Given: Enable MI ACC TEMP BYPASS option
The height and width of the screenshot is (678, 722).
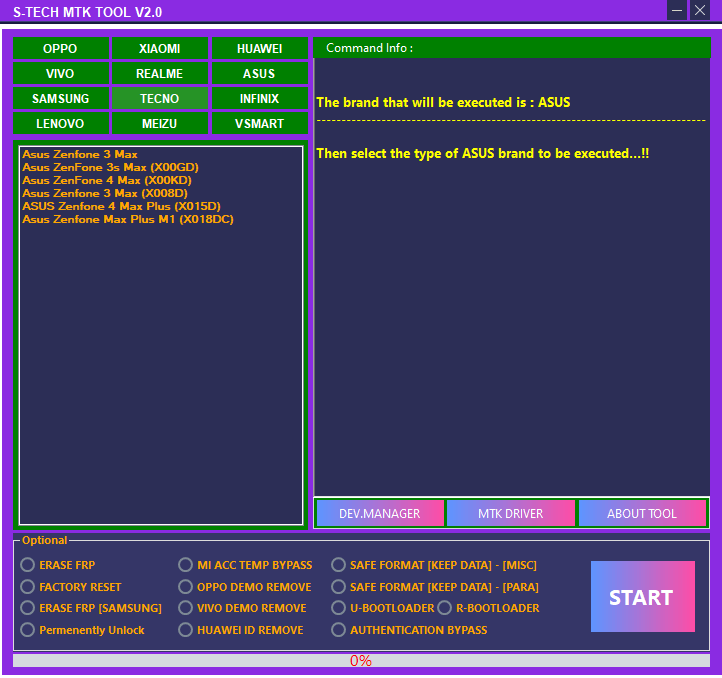Looking at the screenshot, I should coord(245,565).
